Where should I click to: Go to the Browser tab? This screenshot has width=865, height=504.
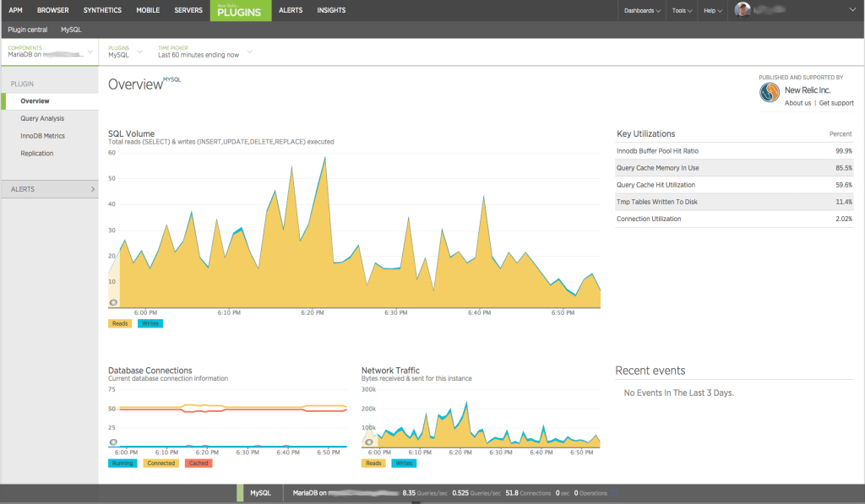point(53,10)
